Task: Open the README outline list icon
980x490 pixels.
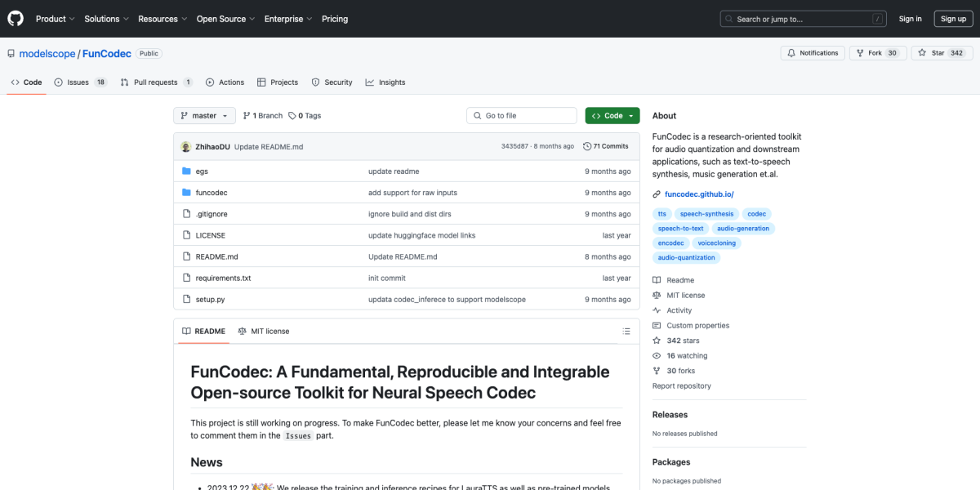Action: click(626, 332)
